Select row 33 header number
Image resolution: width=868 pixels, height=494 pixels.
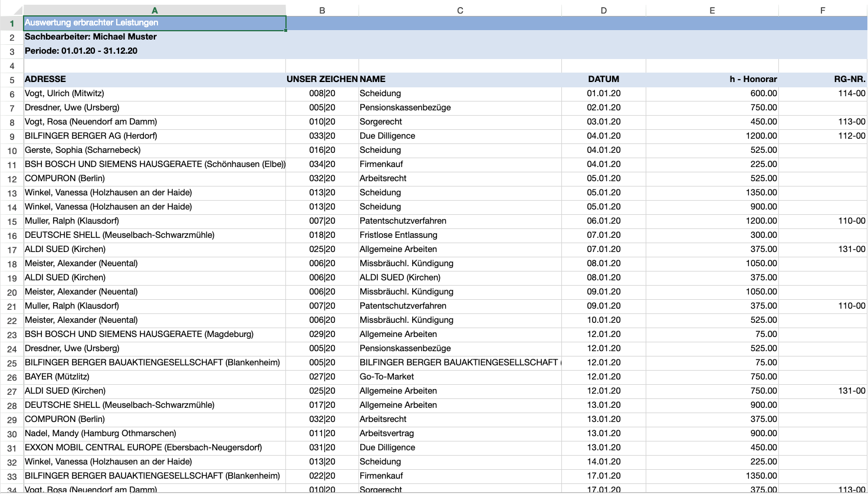(12, 476)
